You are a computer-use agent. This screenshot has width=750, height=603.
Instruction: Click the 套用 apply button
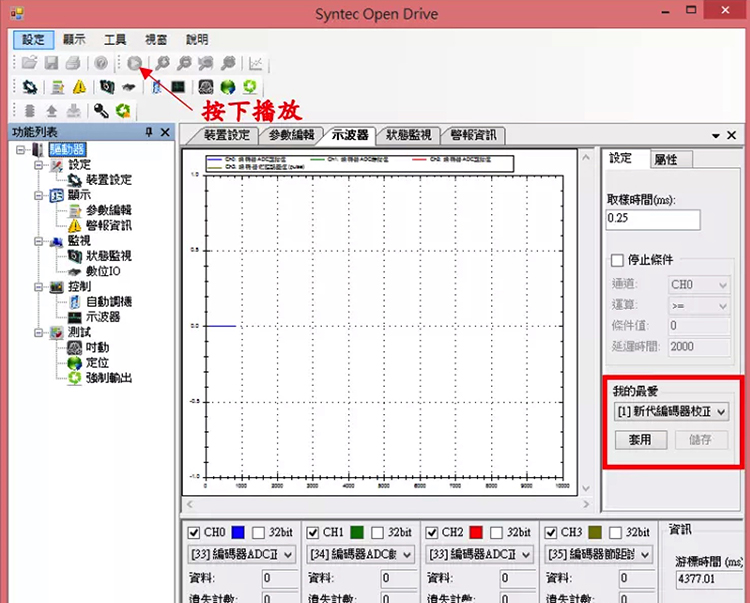640,440
